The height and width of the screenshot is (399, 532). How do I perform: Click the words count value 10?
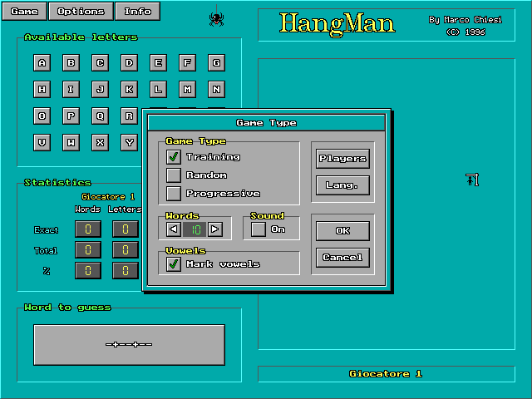195,229
